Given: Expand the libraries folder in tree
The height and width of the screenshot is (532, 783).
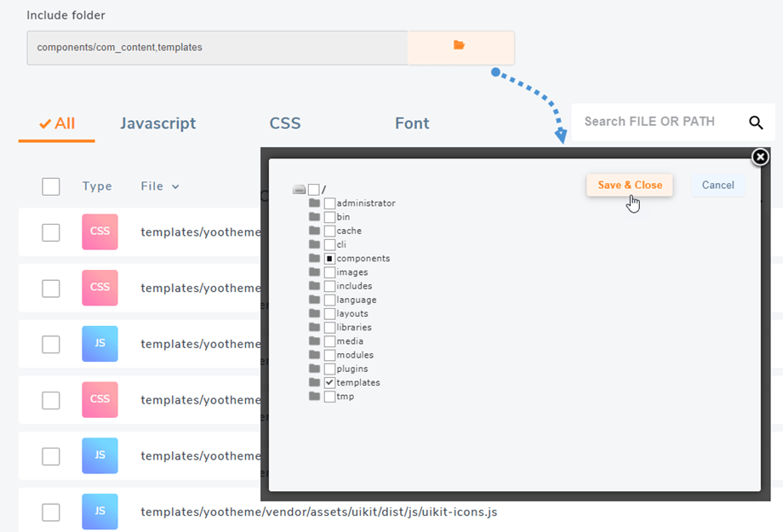Looking at the screenshot, I should [x=315, y=327].
